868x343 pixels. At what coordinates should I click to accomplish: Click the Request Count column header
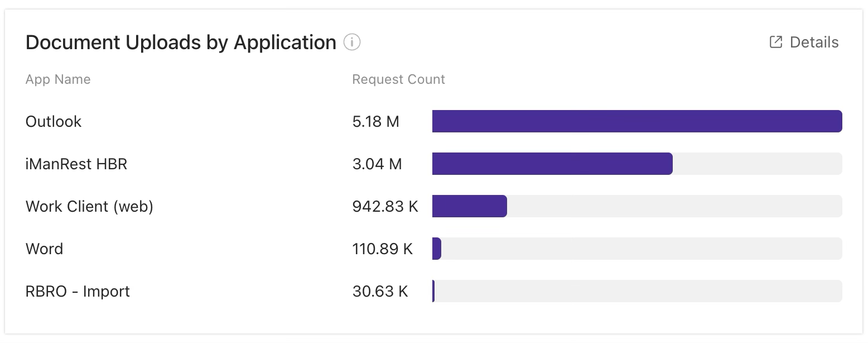coord(399,79)
